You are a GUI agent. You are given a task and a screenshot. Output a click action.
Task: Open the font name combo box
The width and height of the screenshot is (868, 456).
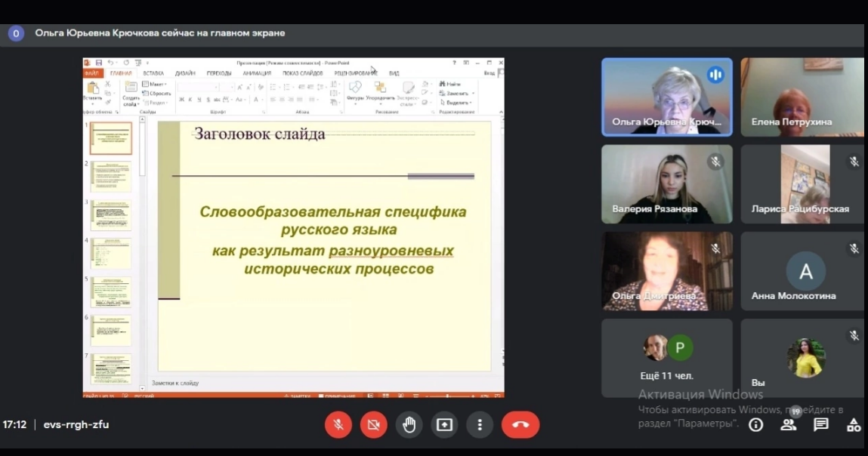[197, 88]
